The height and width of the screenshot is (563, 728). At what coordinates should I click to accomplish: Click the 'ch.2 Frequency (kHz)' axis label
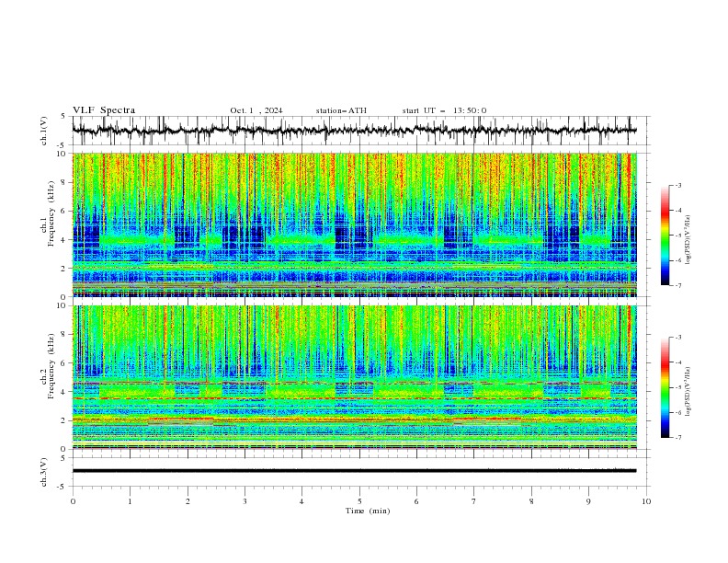click(x=48, y=365)
